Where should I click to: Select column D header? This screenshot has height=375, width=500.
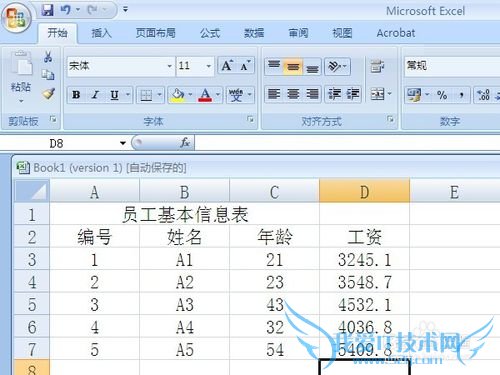[x=364, y=191]
